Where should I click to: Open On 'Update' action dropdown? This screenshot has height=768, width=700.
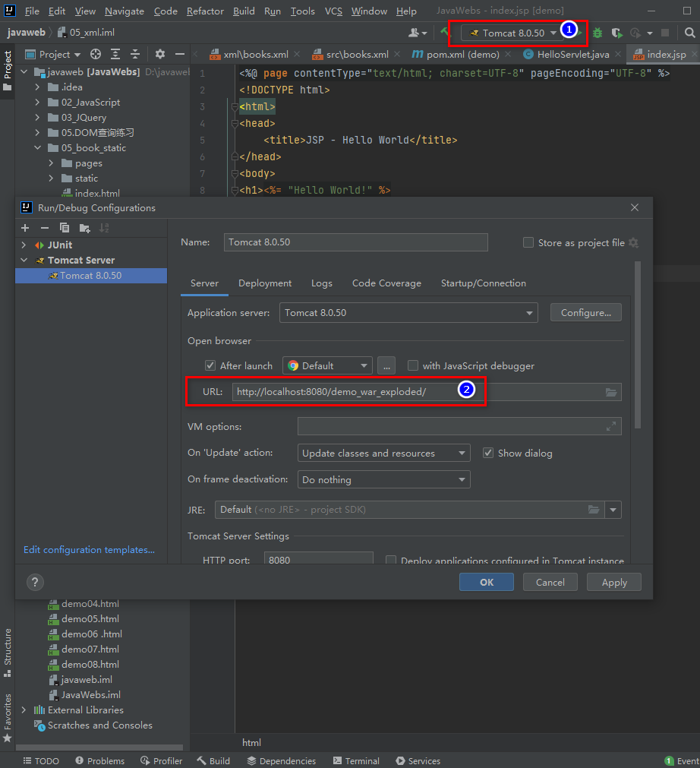(x=383, y=453)
